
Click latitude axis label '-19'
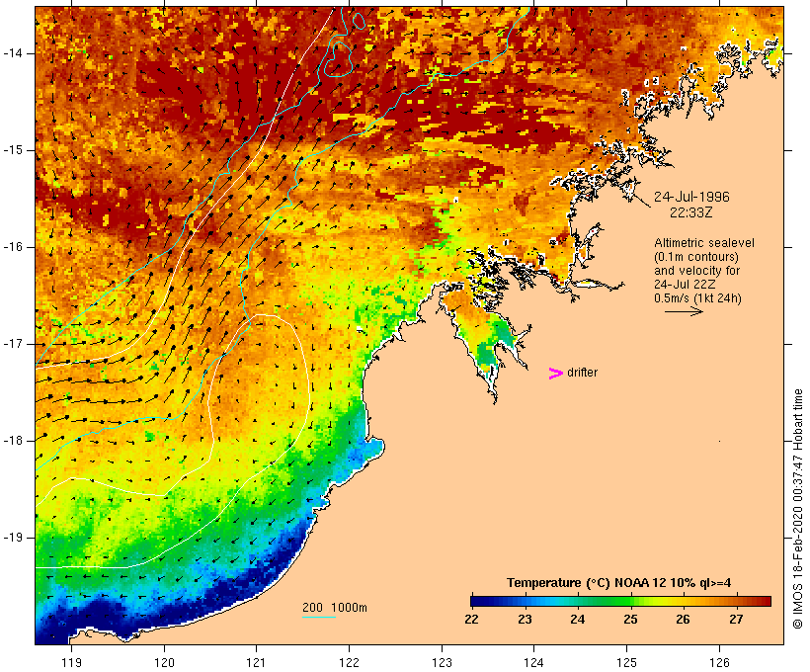tap(12, 538)
